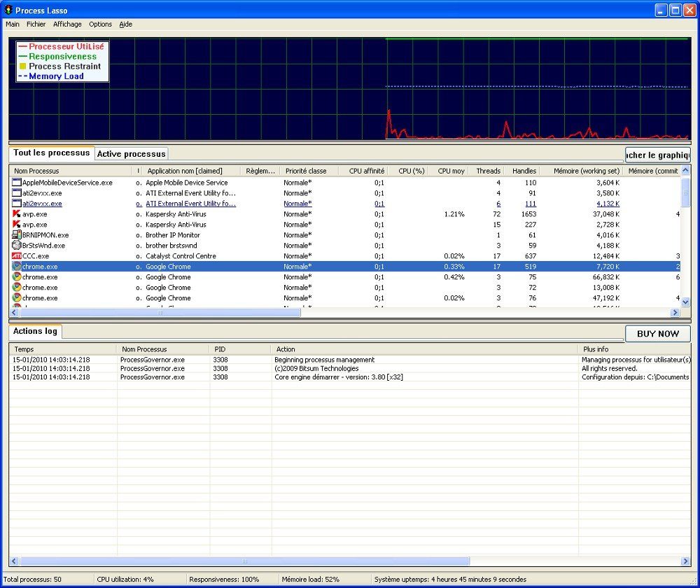Open the Main menu
This screenshot has height=588, width=700.
(13, 24)
